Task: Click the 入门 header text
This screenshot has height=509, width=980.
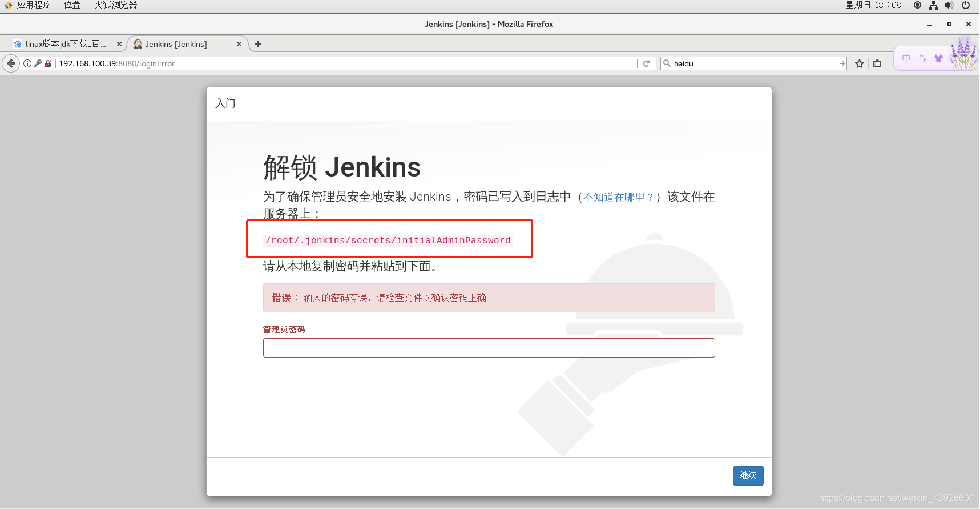Action: pos(225,103)
